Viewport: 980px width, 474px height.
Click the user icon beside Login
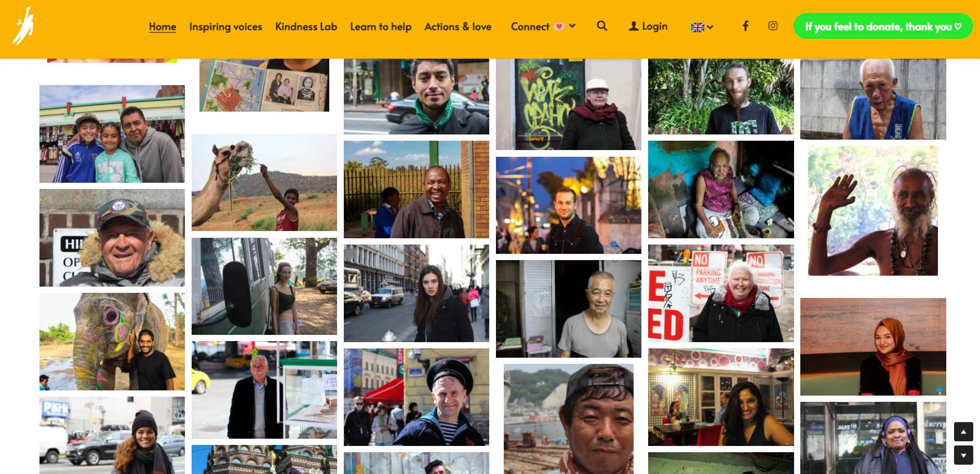[634, 26]
